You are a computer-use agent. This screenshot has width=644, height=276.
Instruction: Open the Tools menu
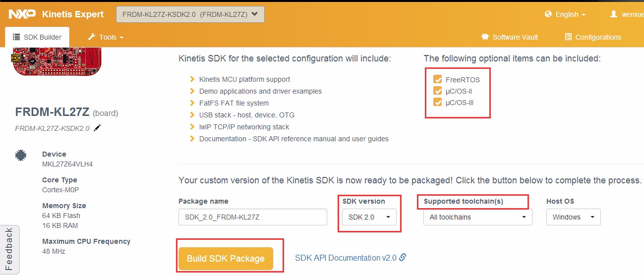point(106,37)
